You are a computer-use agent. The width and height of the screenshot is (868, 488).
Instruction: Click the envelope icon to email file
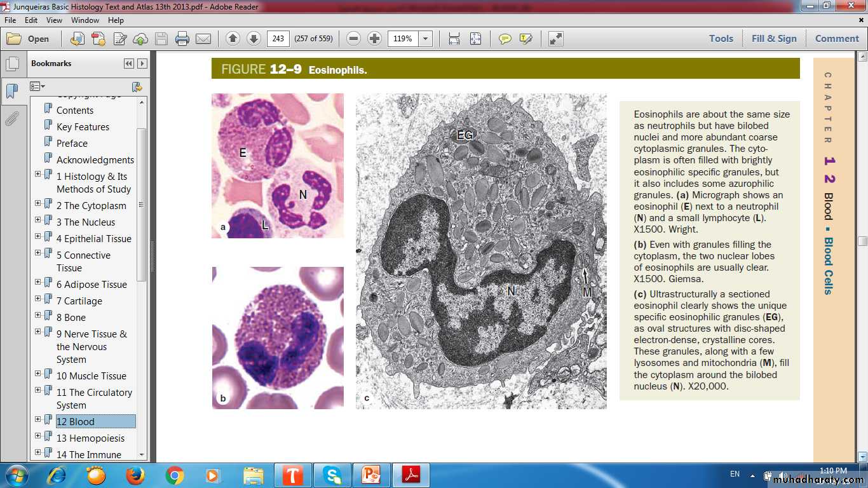pyautogui.click(x=203, y=39)
